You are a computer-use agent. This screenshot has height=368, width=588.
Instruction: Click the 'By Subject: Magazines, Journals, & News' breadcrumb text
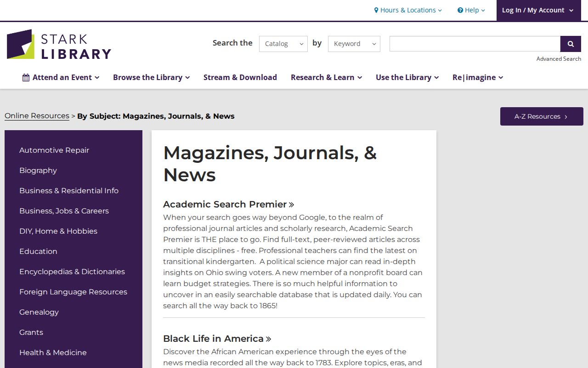pos(156,116)
